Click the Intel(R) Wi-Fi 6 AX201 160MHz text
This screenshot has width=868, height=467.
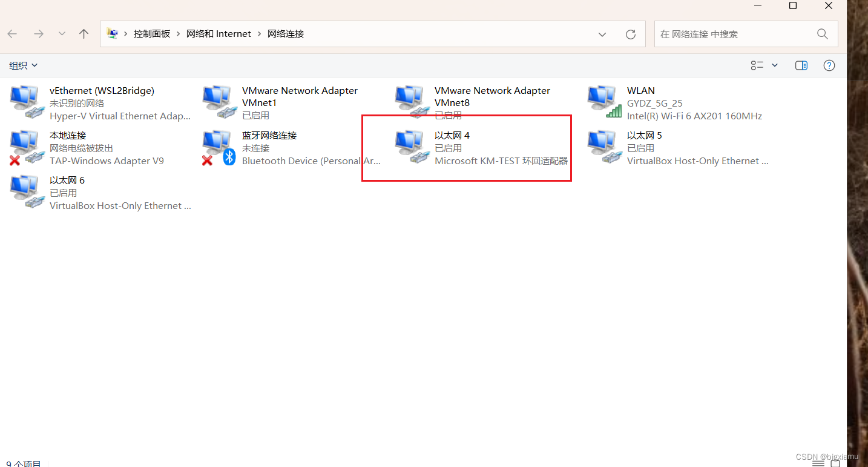[694, 116]
